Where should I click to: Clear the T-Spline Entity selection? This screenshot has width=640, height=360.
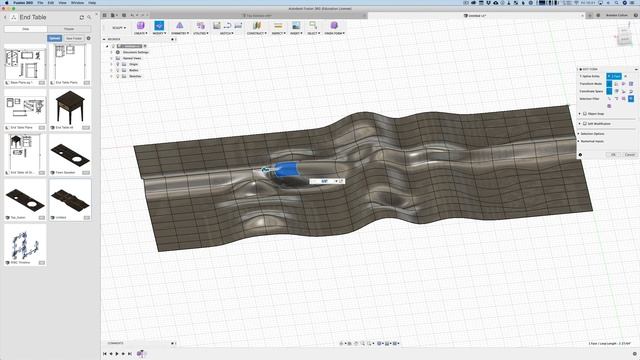[x=625, y=76]
